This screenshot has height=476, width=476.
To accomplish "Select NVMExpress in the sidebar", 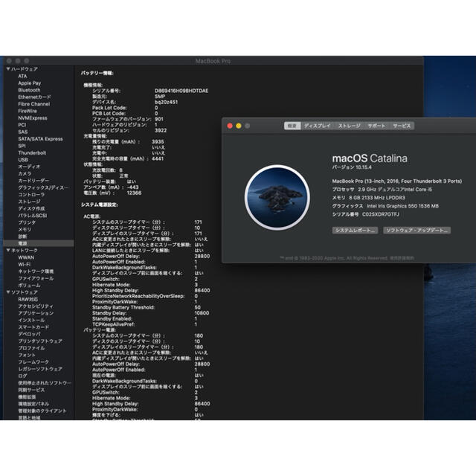I will (x=33, y=118).
